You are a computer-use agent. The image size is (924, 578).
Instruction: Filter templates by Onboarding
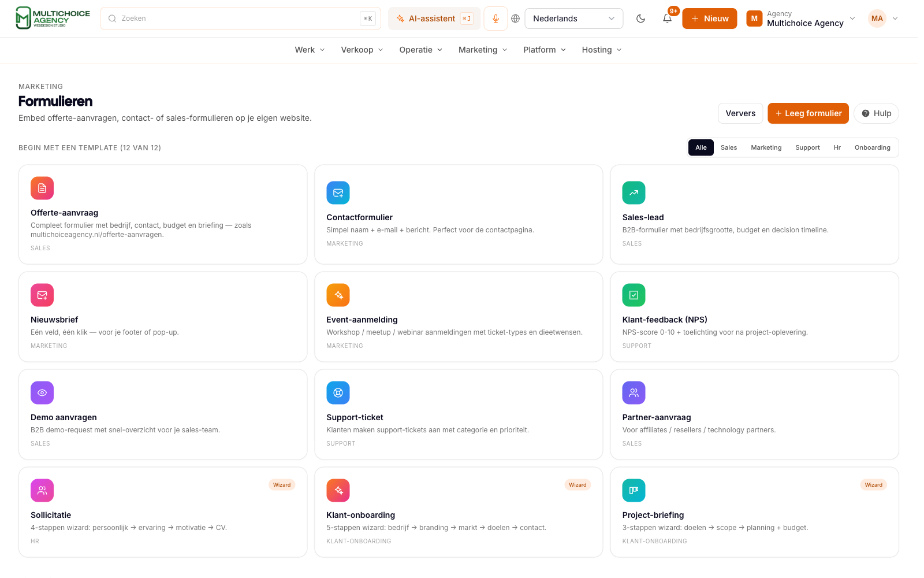(x=872, y=147)
